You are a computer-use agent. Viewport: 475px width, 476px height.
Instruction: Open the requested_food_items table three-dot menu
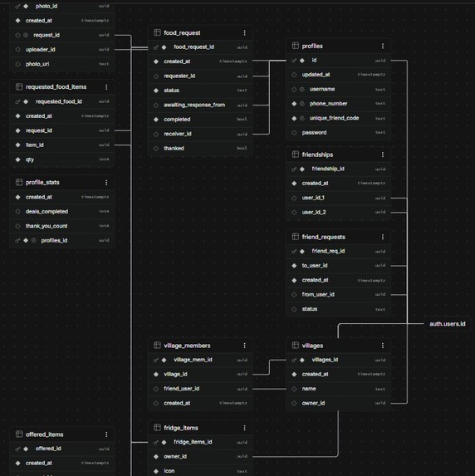(106, 87)
